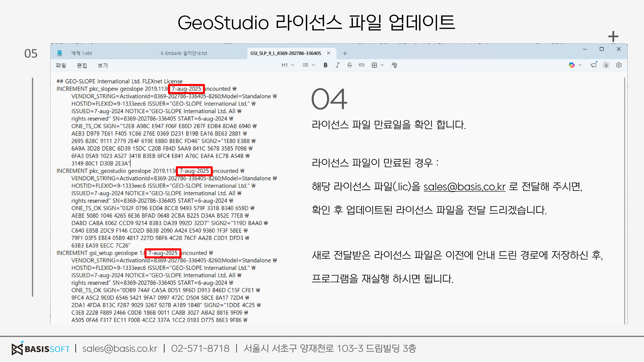Open the megaphone notifications icon

click(x=594, y=65)
